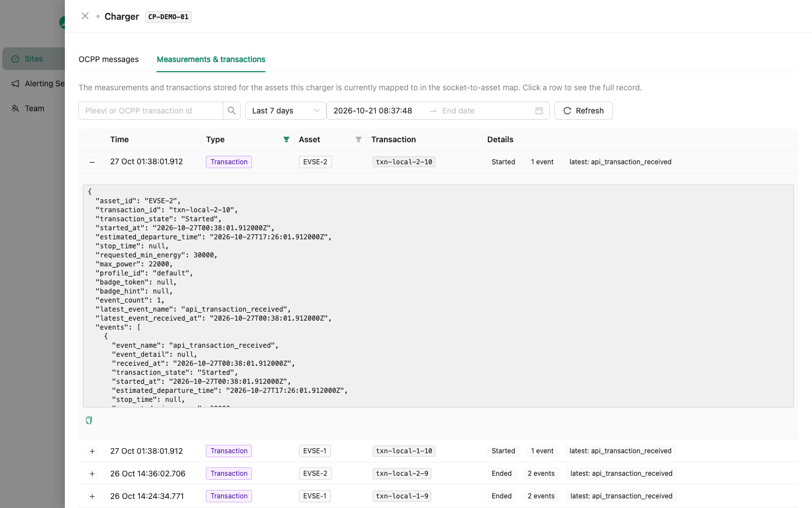Click the Details column header
The height and width of the screenshot is (508, 812).
[500, 139]
